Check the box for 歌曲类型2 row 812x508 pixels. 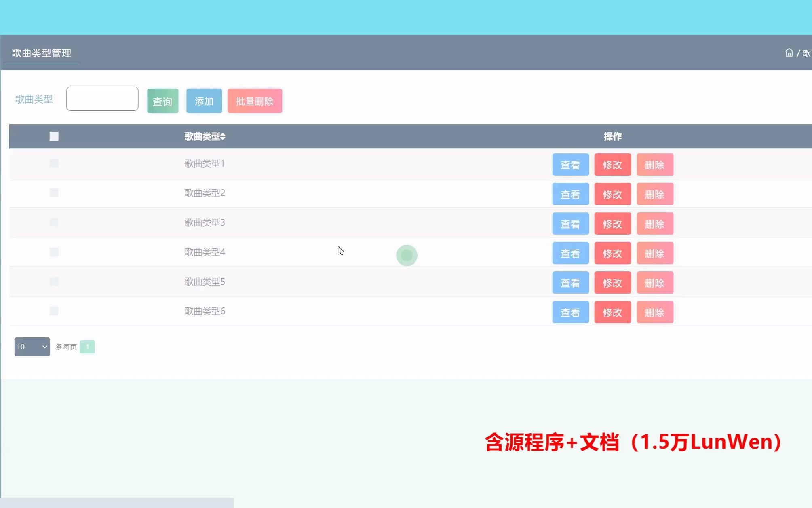[54, 193]
